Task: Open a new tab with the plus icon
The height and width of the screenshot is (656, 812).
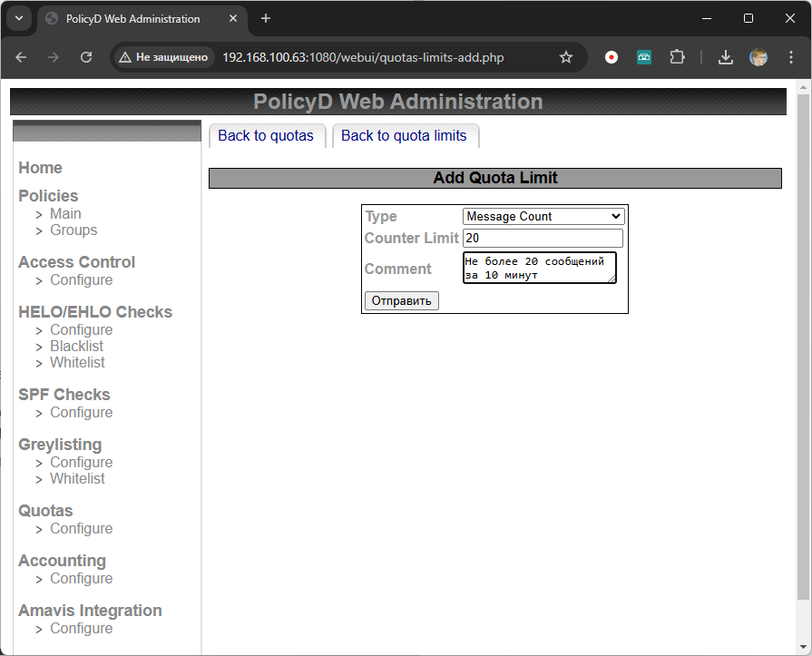Action: [266, 19]
